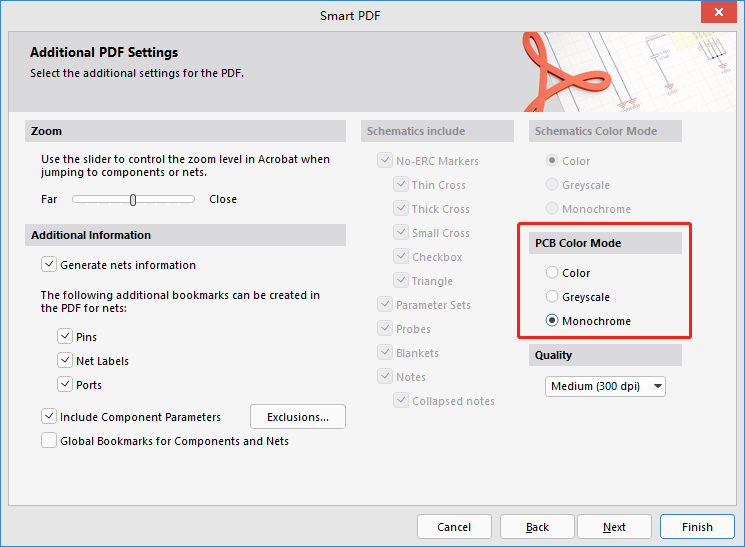
Task: Go Back to previous wizard page
Action: pos(537,527)
